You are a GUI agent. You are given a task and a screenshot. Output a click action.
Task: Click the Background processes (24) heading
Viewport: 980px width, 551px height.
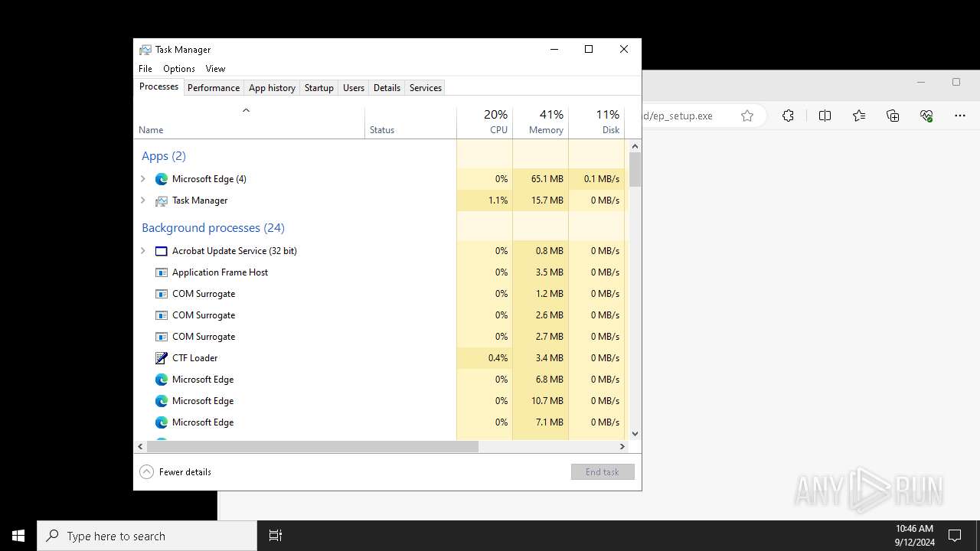coord(213,228)
